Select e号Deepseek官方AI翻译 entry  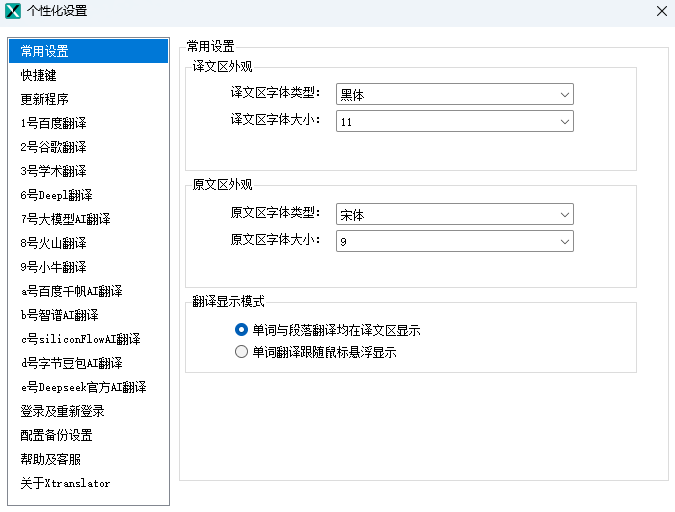83,387
